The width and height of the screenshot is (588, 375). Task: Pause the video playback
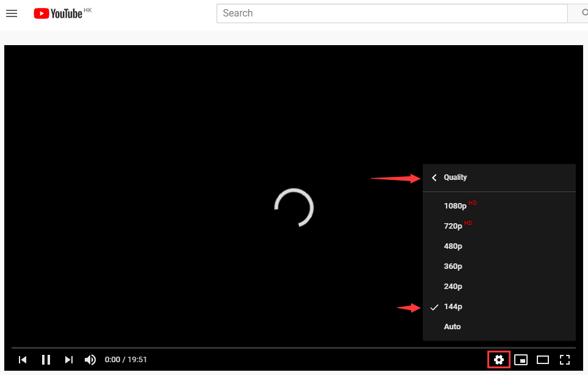[x=46, y=360]
